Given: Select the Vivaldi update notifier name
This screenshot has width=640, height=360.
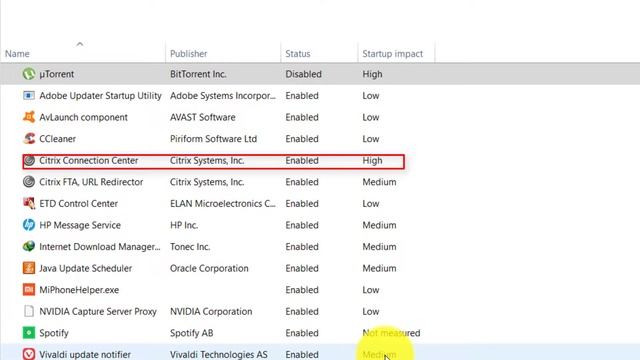Looking at the screenshot, I should [85, 354].
